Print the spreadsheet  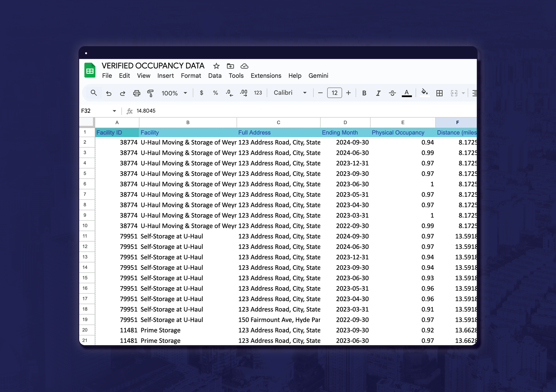[x=137, y=93]
